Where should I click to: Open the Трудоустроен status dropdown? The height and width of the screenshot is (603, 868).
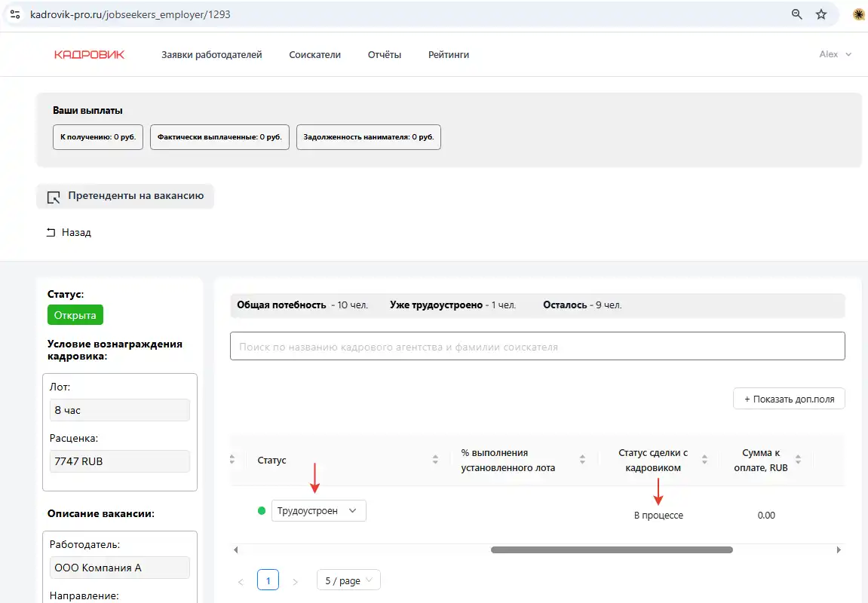tap(318, 510)
